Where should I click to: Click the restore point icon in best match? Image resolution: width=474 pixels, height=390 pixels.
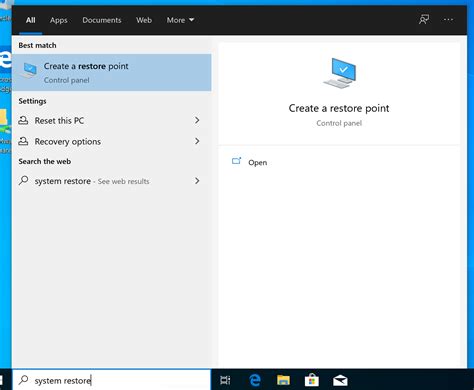click(x=29, y=71)
